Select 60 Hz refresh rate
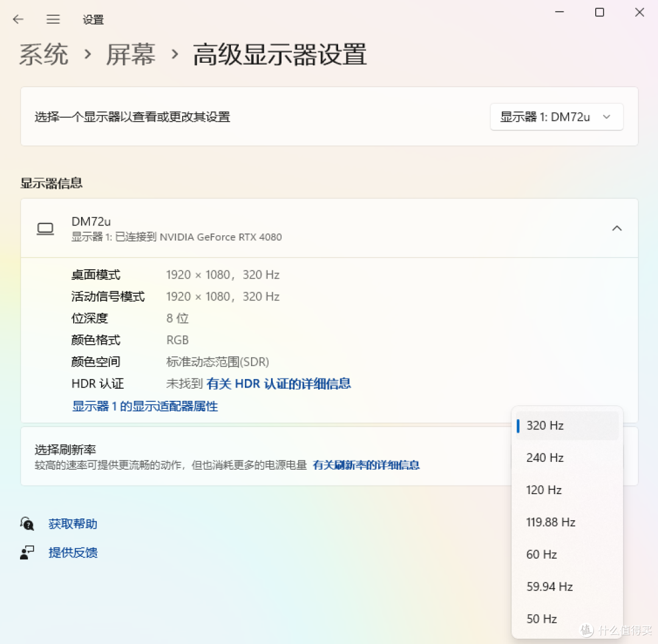 [x=567, y=554]
